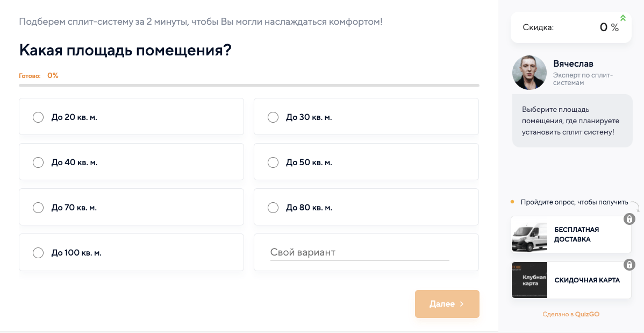
Task: Pick the 'До 80 кв. м.' radio option
Action: [273, 208]
